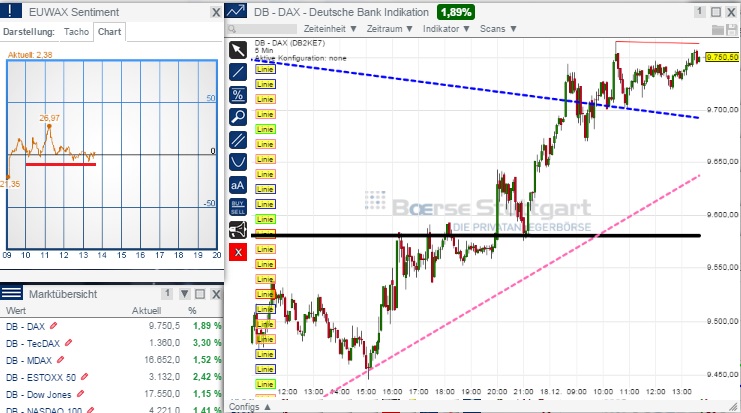741x413 pixels.
Task: Select the trend line drawing tool
Action: [238, 72]
